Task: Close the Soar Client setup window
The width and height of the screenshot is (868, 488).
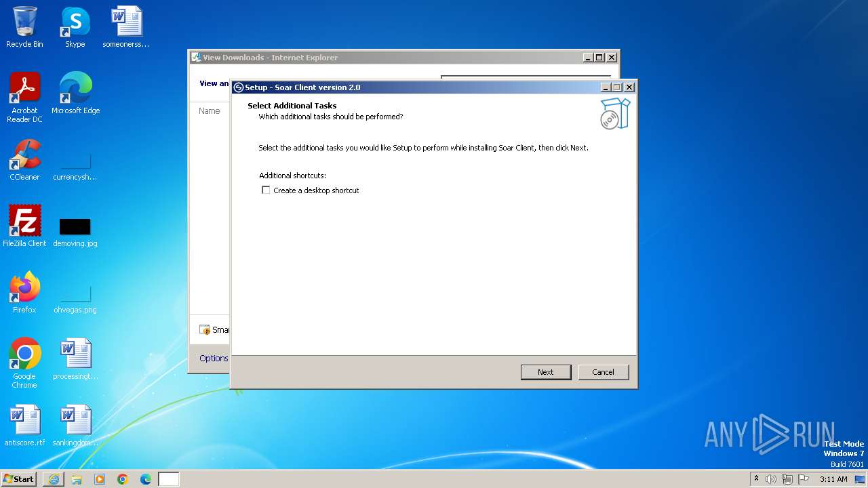Action: [629, 87]
